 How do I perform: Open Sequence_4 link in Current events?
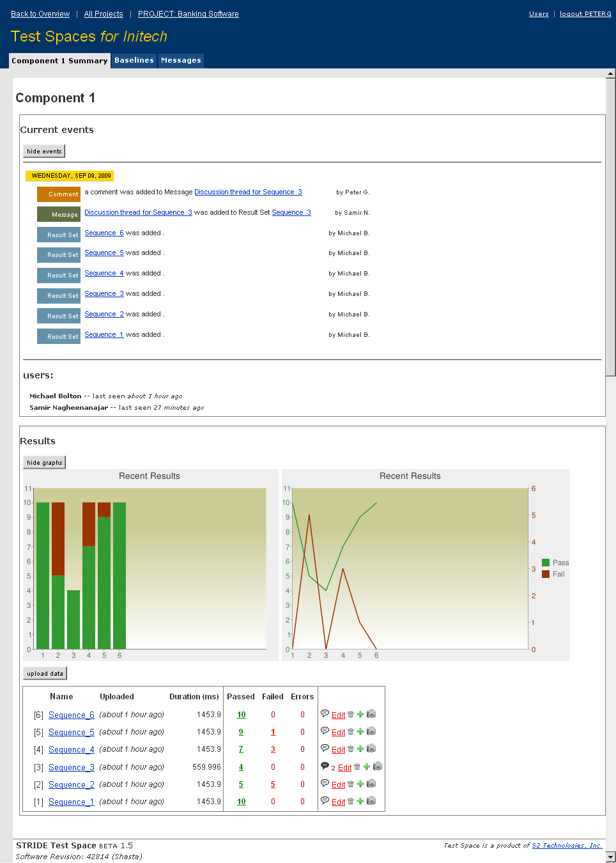point(104,273)
